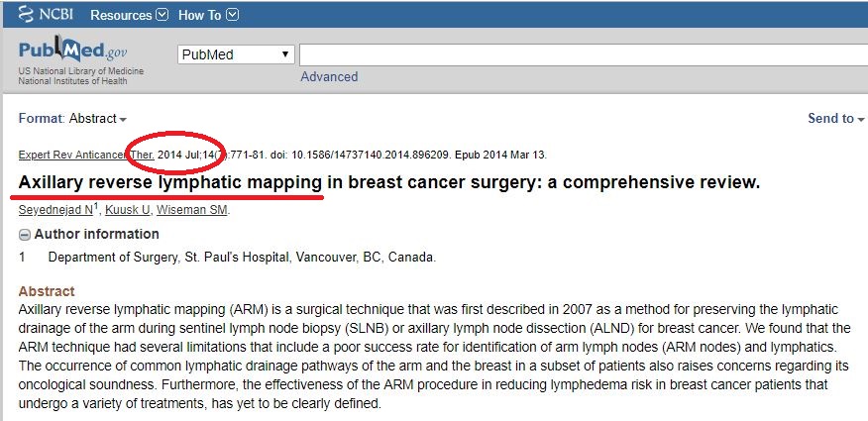
Task: Open the Expert Rev Anticancer Ther. journal link
Action: [86, 155]
